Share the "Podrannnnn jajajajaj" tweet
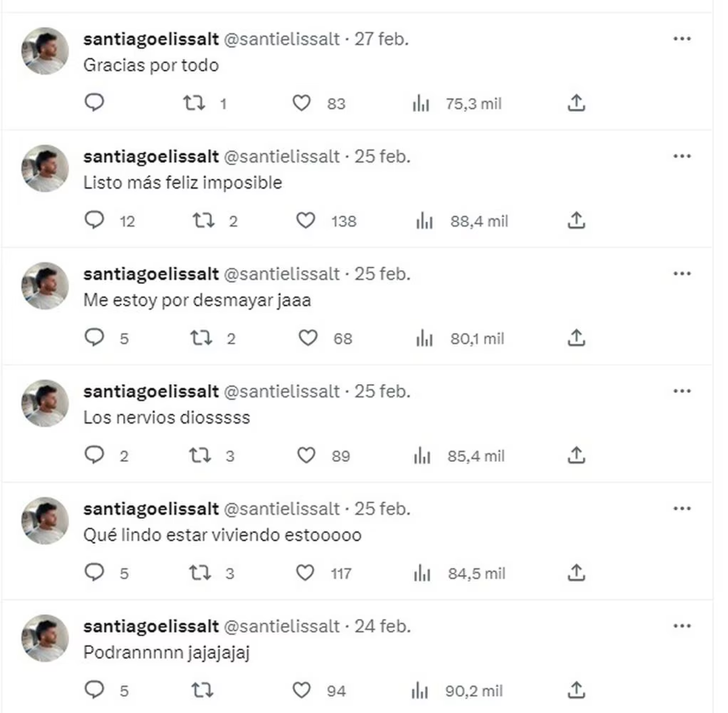 576,690
